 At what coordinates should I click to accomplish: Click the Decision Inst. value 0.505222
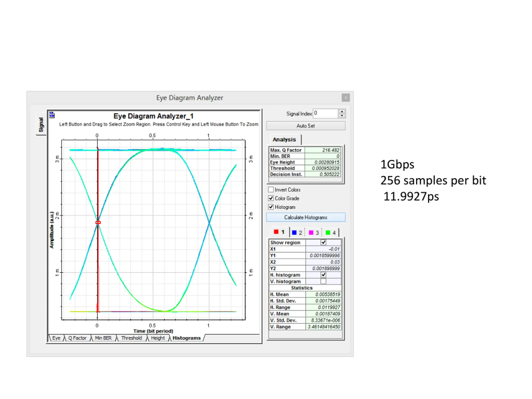pos(323,174)
